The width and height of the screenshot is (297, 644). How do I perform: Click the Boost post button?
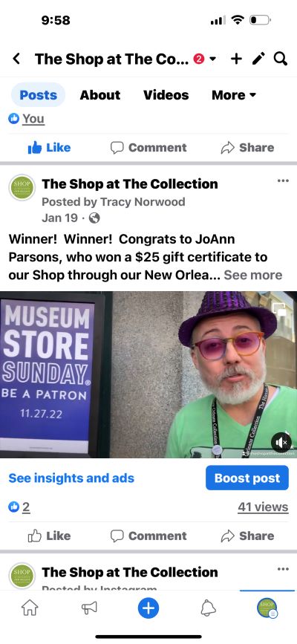247,478
